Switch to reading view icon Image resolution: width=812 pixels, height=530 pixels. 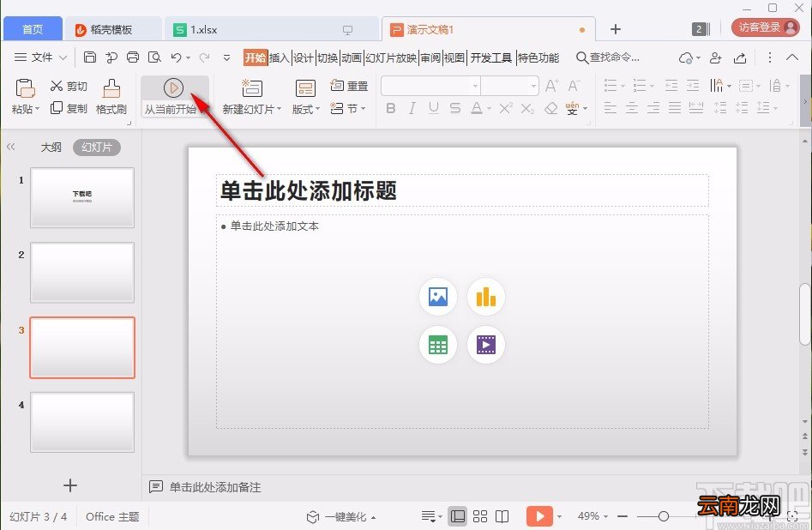click(502, 516)
